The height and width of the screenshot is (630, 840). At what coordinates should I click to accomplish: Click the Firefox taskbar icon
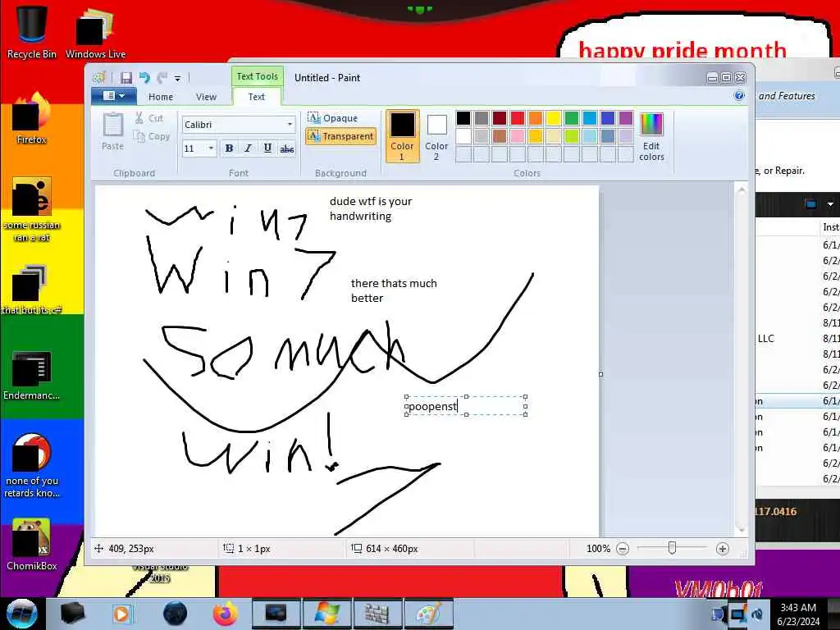[226, 614]
